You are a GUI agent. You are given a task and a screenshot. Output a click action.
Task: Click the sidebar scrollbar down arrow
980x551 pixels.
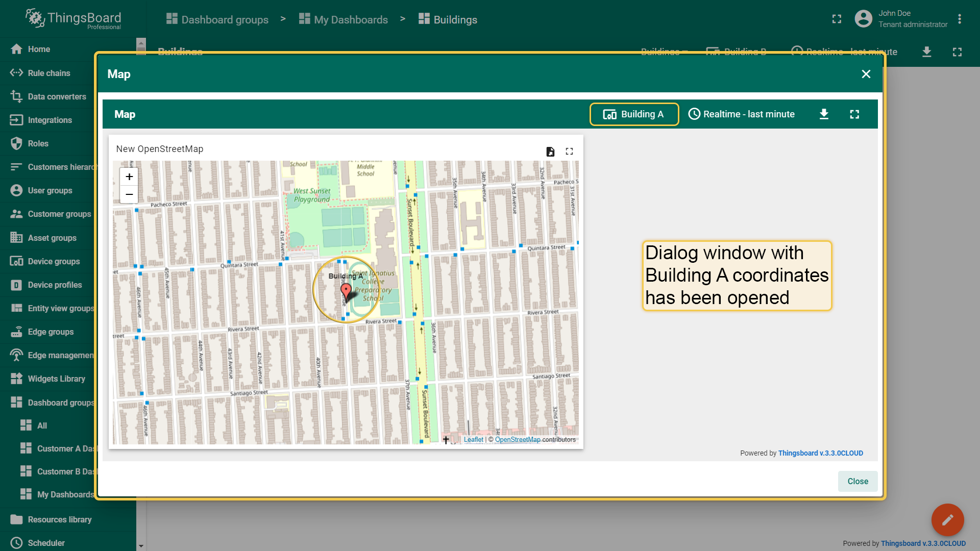[141, 546]
